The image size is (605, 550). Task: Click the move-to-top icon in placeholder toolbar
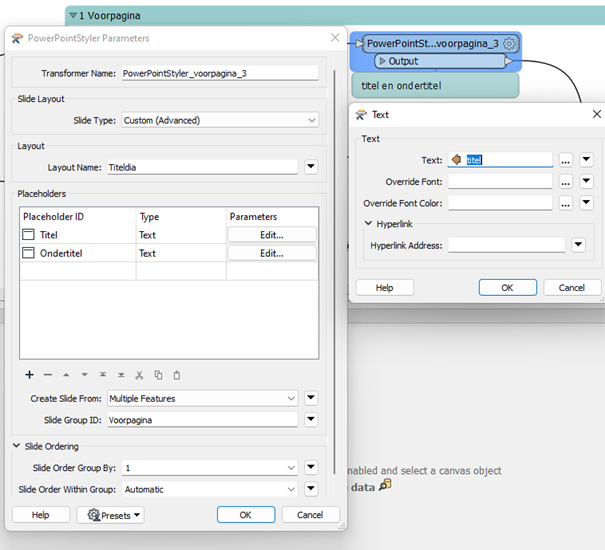pyautogui.click(x=103, y=375)
